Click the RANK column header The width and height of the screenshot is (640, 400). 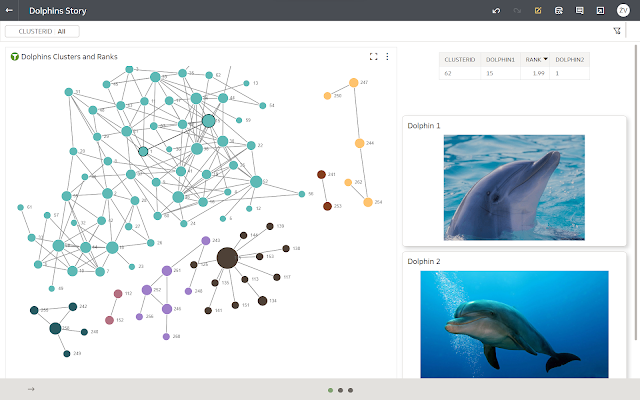(x=533, y=60)
